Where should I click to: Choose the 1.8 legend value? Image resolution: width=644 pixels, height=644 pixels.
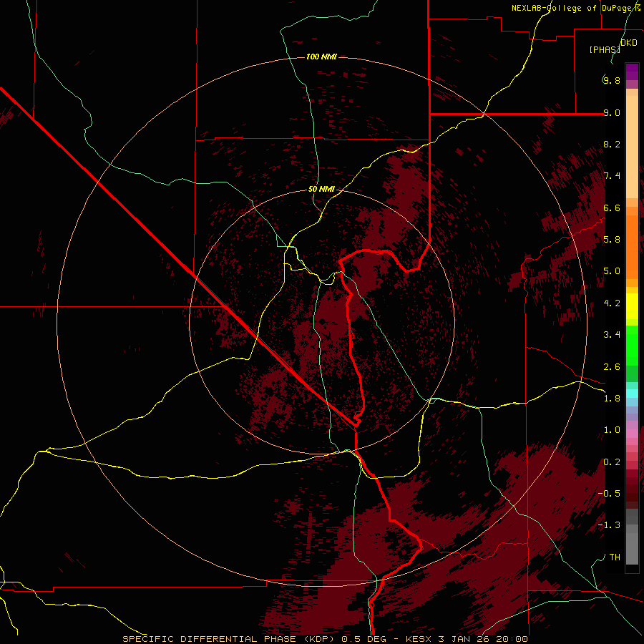click(x=612, y=399)
